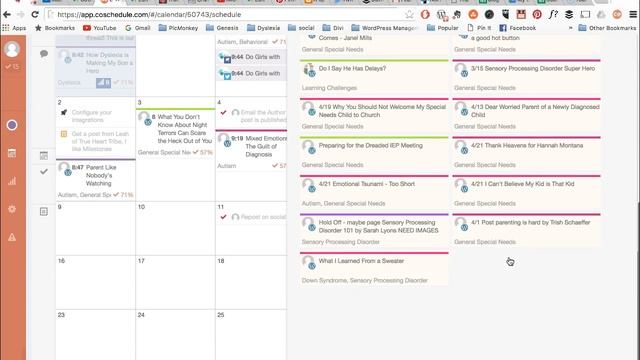Open the 71% task progress on Parent Like Nobody's Watching
The width and height of the screenshot is (640, 360).
pyautogui.click(x=123, y=195)
